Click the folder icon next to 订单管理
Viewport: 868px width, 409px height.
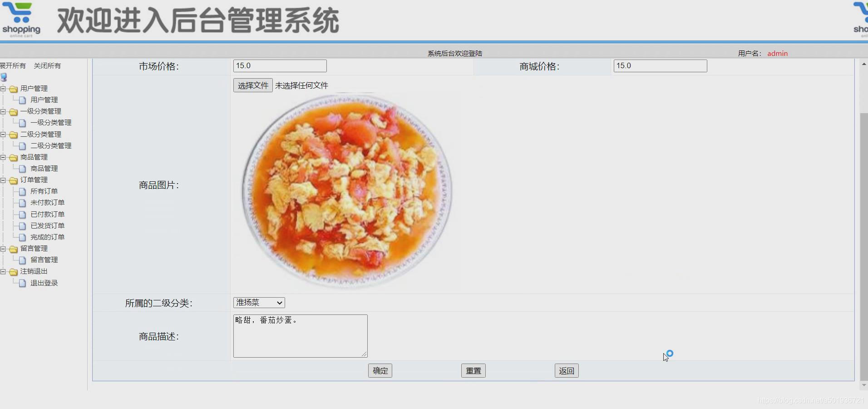pyautogui.click(x=13, y=180)
